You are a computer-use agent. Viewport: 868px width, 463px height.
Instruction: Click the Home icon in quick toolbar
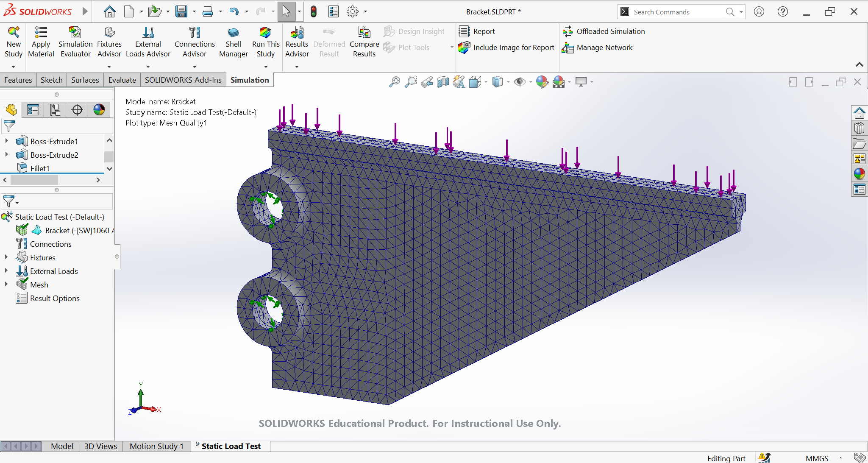pos(110,11)
